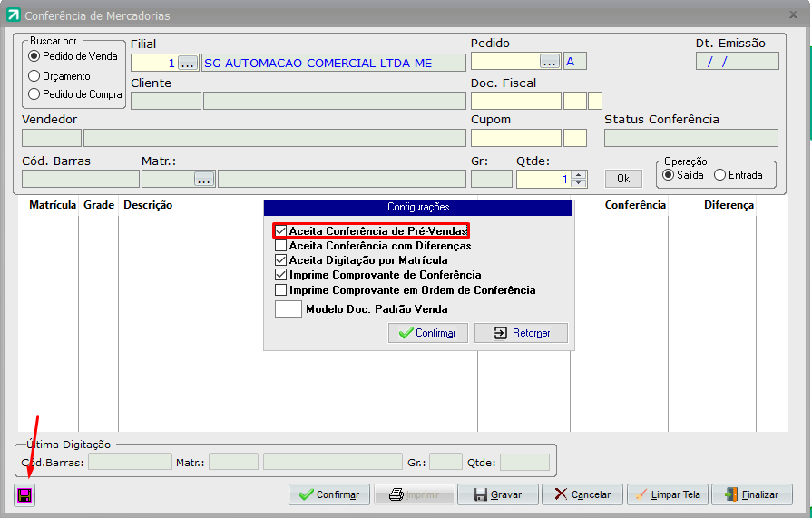The width and height of the screenshot is (812, 518).
Task: Select the Orçamento search option
Action: pyautogui.click(x=35, y=76)
